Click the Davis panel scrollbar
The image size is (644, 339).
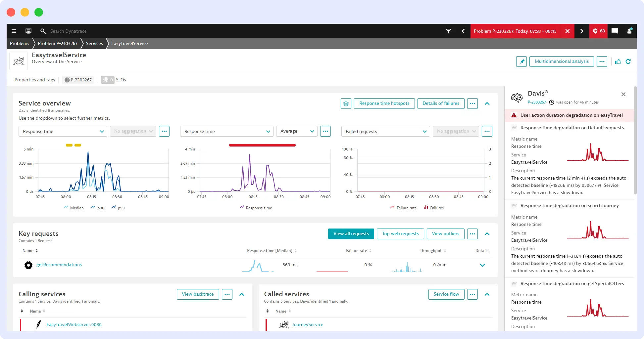635,141
